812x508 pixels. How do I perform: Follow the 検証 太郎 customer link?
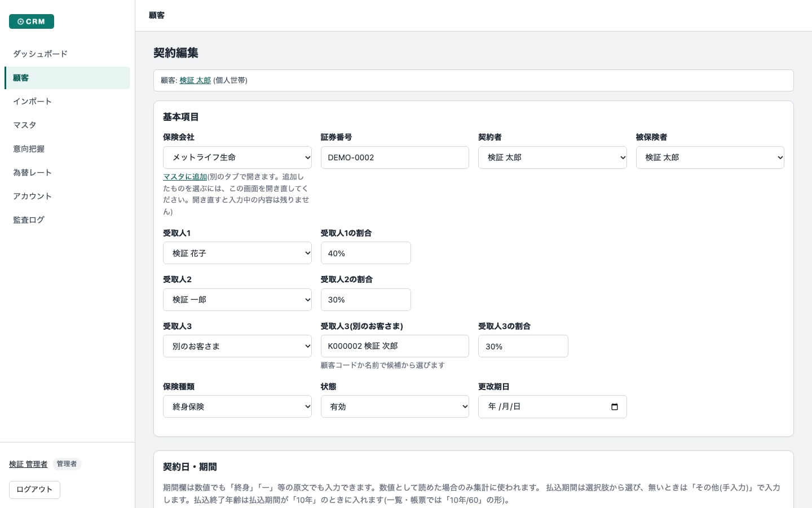click(195, 80)
